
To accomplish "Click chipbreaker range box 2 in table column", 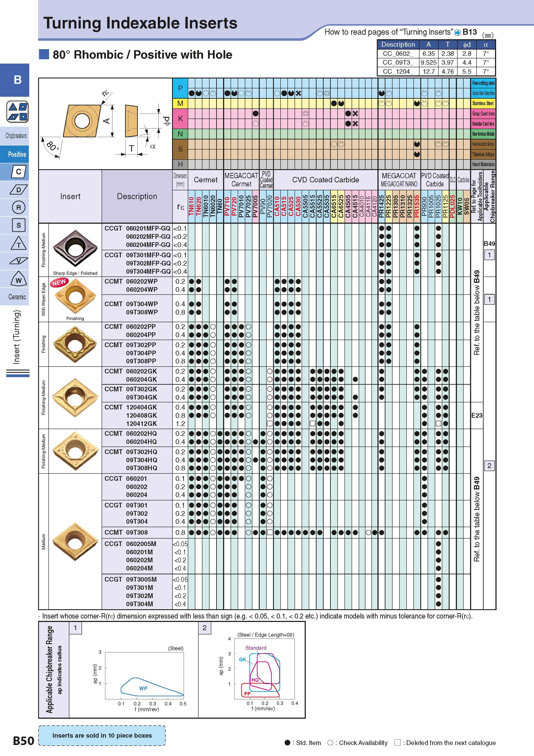I will tap(489, 465).
